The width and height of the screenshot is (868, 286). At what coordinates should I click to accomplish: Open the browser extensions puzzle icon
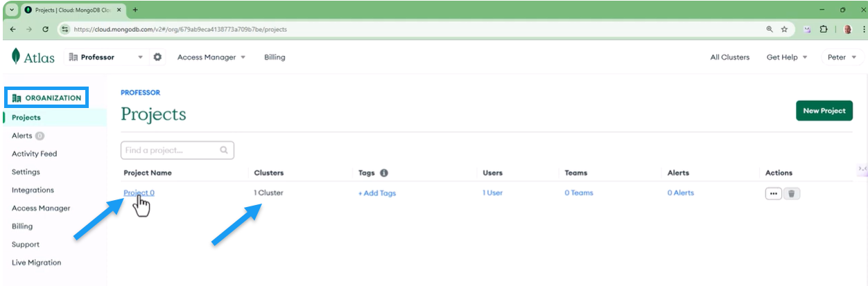click(x=824, y=29)
